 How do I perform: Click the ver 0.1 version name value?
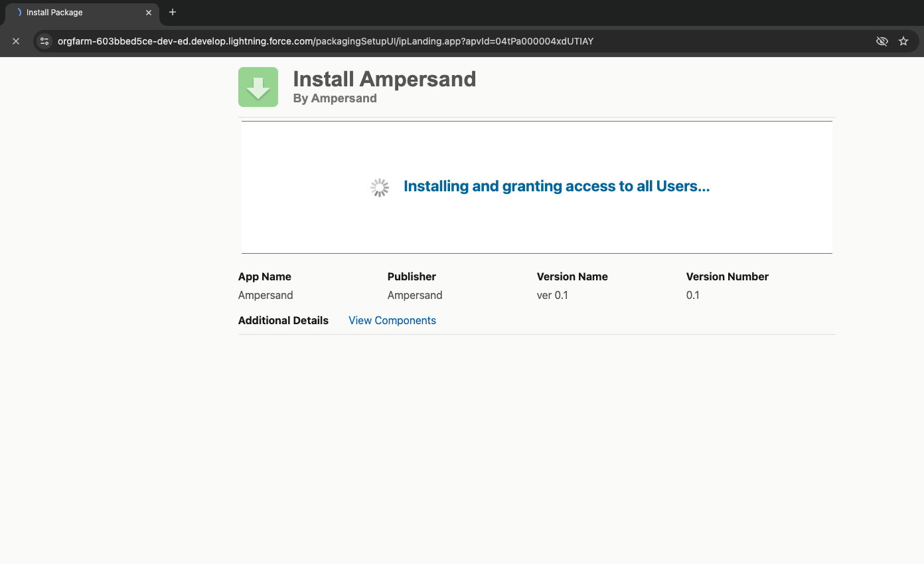552,295
